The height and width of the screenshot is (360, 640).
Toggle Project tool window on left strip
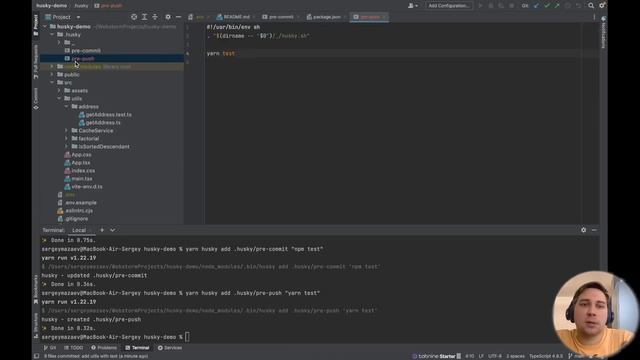coord(36,24)
